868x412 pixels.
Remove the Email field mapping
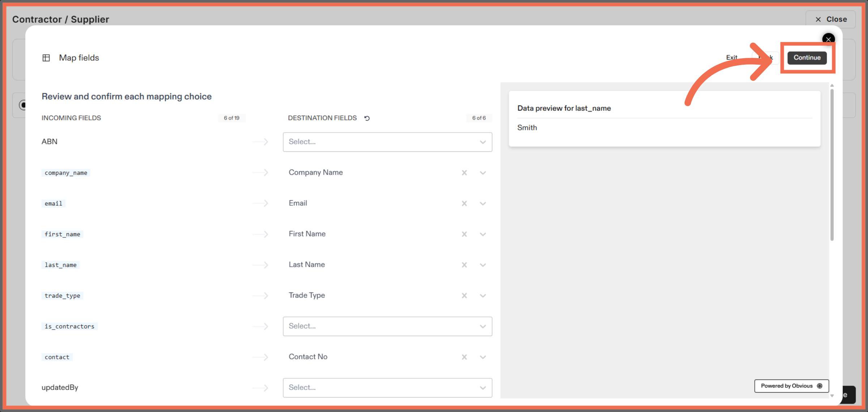point(464,203)
